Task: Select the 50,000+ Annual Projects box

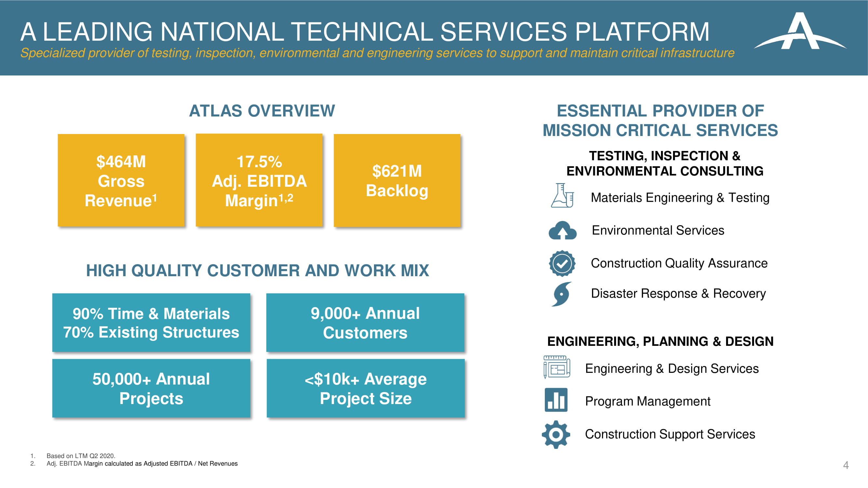Action: [x=151, y=388]
